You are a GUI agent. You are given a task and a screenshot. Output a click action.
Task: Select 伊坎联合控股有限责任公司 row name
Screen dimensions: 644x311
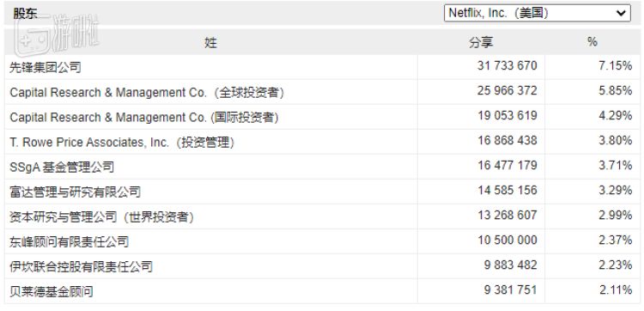[x=81, y=266]
